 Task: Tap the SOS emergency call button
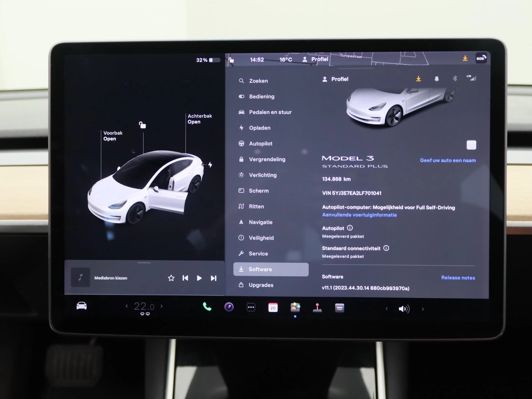pyautogui.click(x=481, y=58)
